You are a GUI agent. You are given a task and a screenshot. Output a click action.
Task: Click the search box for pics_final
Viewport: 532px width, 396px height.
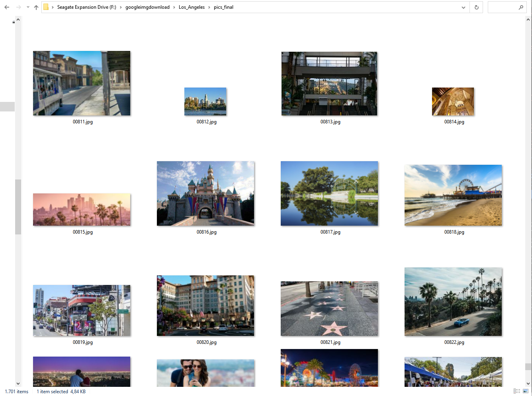pyautogui.click(x=507, y=7)
